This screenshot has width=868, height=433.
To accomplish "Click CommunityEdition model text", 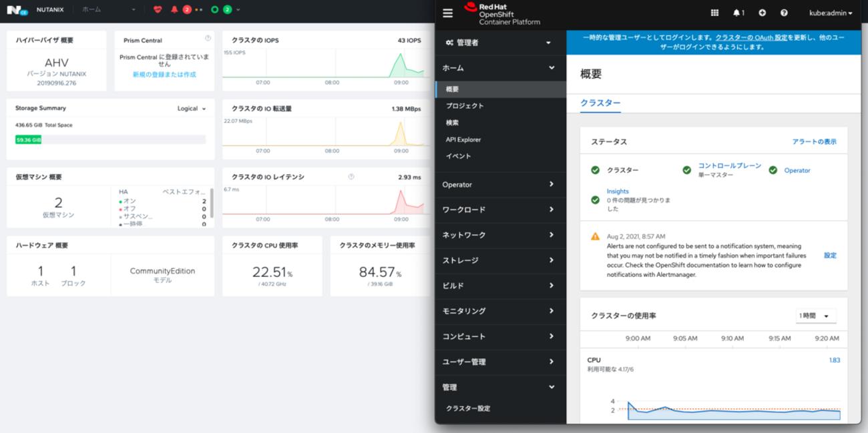I will 162,271.
